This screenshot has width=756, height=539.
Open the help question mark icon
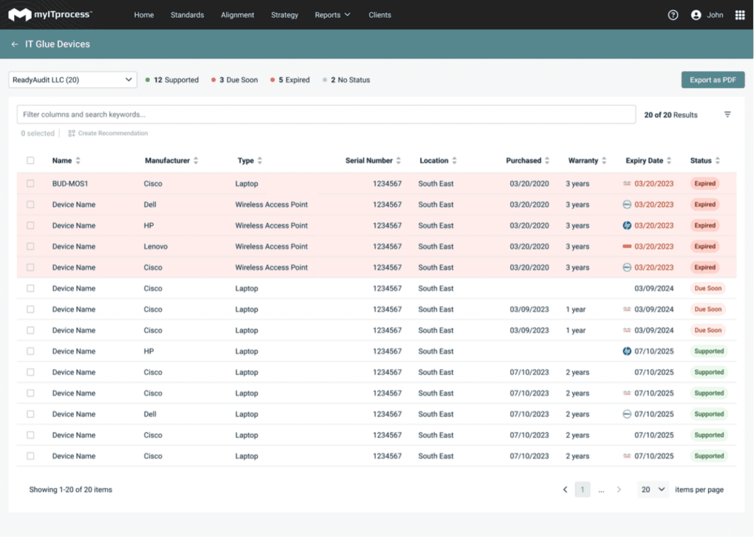coord(673,15)
